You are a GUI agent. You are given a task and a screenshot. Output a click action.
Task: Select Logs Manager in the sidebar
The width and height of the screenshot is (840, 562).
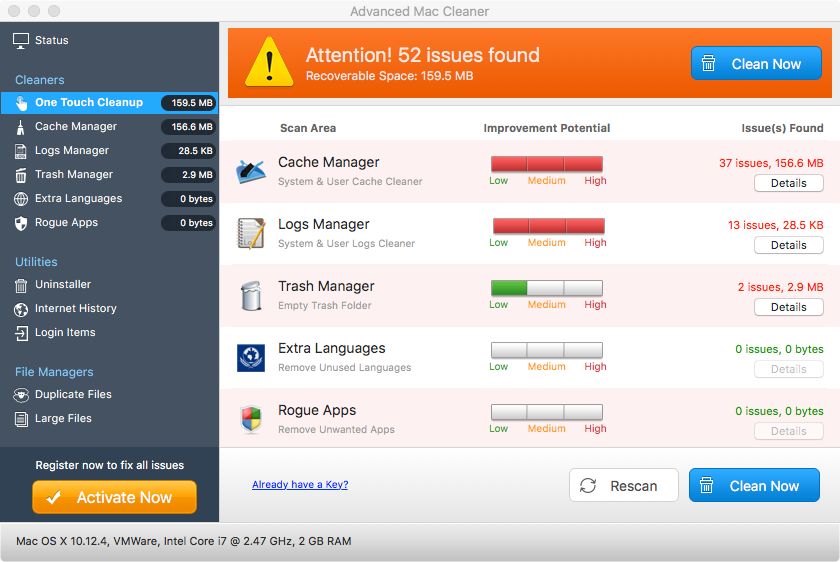(x=109, y=151)
